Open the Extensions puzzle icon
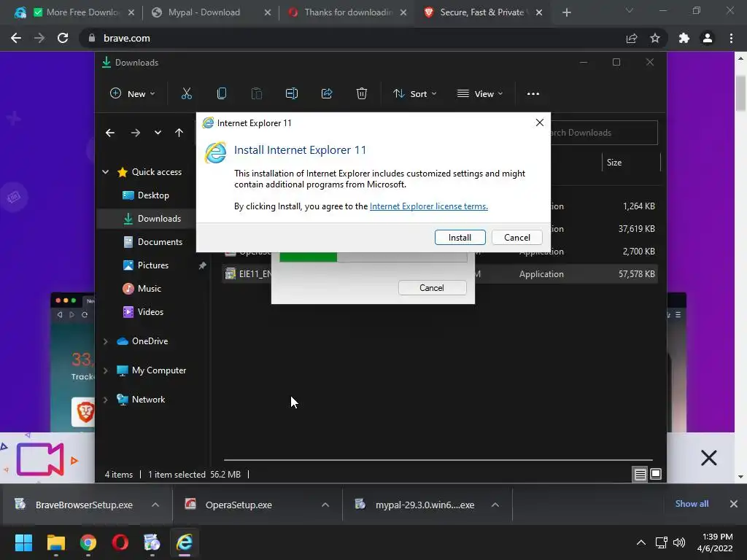The image size is (747, 560). click(x=684, y=38)
